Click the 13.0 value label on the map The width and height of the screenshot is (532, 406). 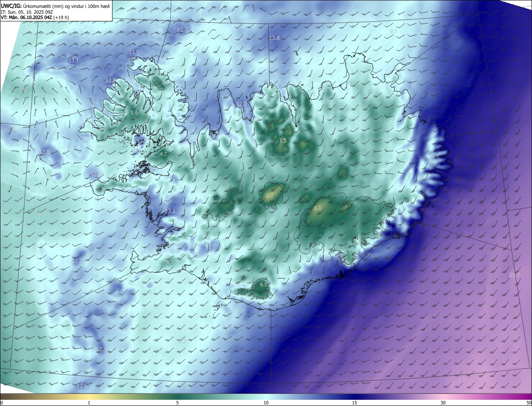click(x=134, y=52)
